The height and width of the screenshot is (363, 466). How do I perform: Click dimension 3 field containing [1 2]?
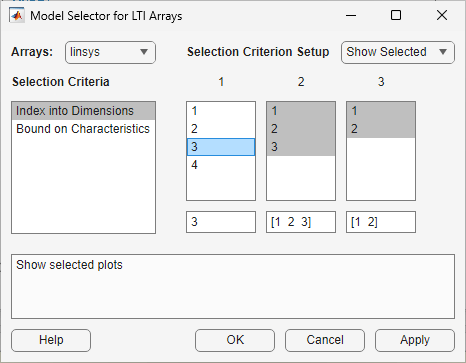[x=381, y=222]
